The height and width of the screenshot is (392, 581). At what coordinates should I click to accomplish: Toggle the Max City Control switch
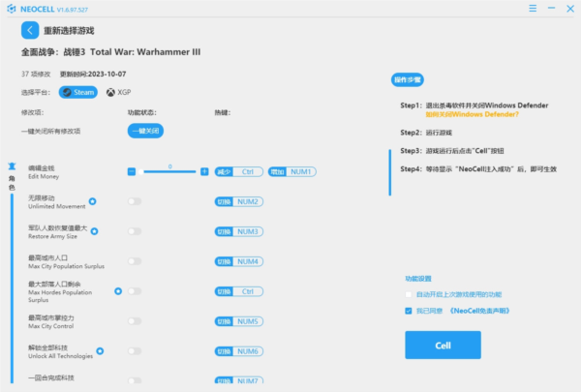(134, 321)
